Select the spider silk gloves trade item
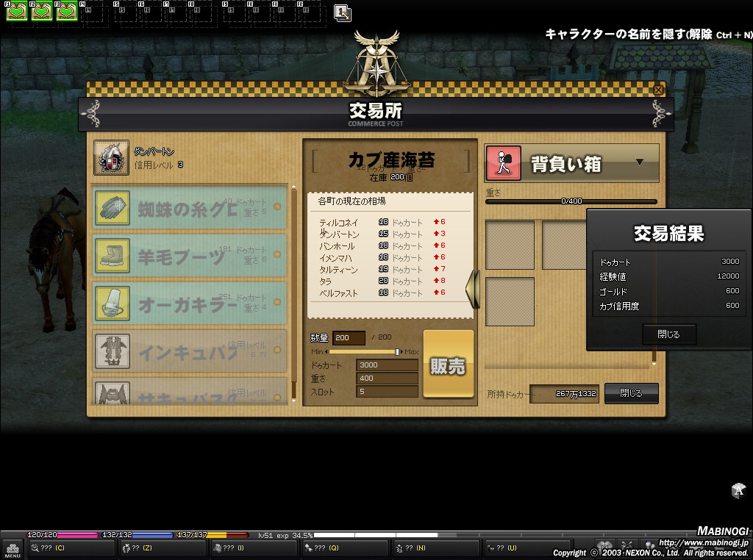The image size is (753, 560). 190,207
